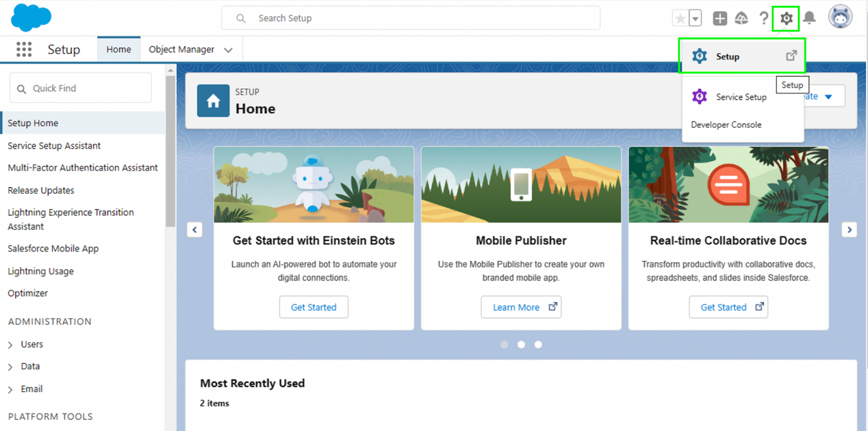Click the Salesforce cloud logo
The height and width of the screenshot is (431, 868).
[31, 17]
